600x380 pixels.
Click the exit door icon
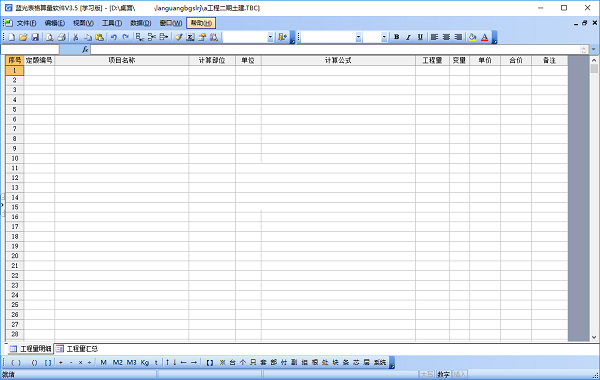282,37
